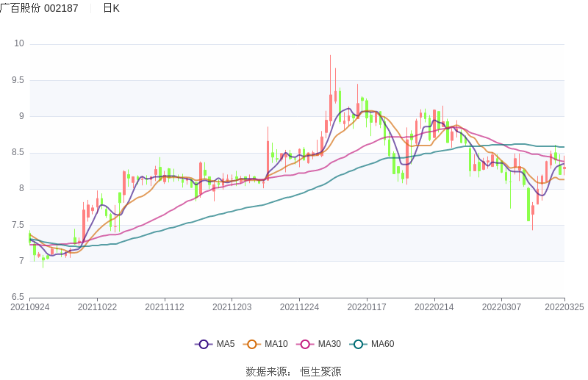Image resolution: width=588 pixels, height=380 pixels.
Task: Click the 20211203 date axis label
Action: point(232,307)
